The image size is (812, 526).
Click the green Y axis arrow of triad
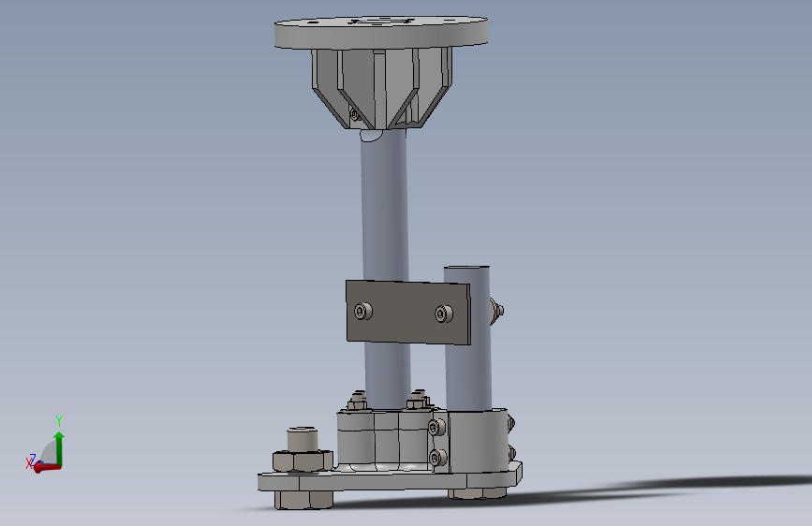[x=59, y=448]
